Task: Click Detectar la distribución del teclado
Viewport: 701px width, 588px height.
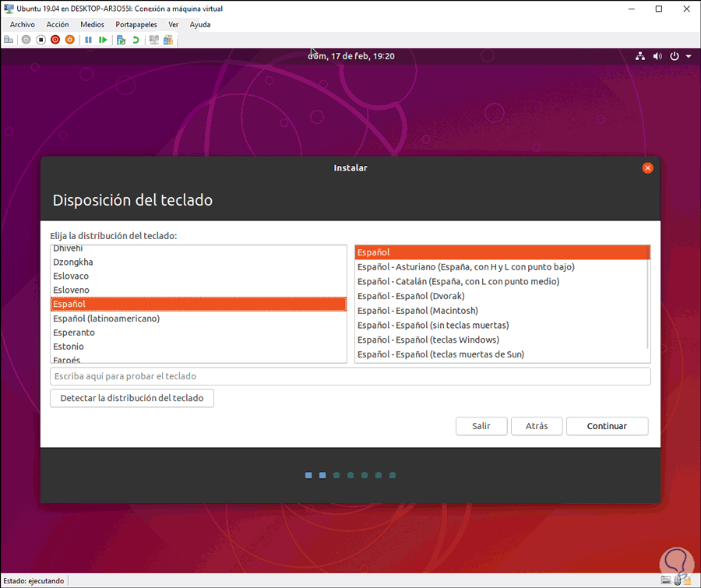Action: click(132, 398)
